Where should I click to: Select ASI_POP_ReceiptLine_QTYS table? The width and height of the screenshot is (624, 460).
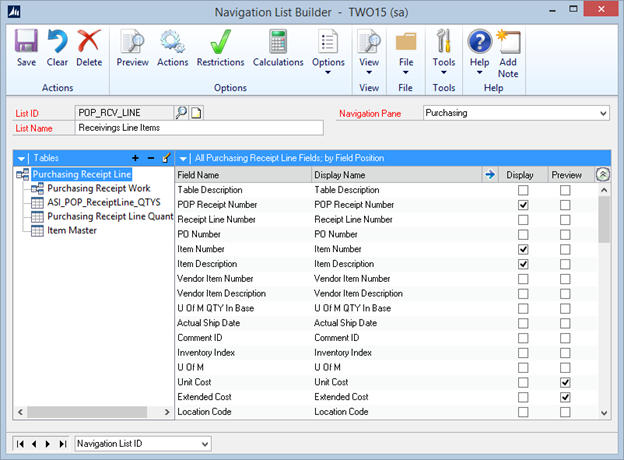pyautogui.click(x=104, y=202)
